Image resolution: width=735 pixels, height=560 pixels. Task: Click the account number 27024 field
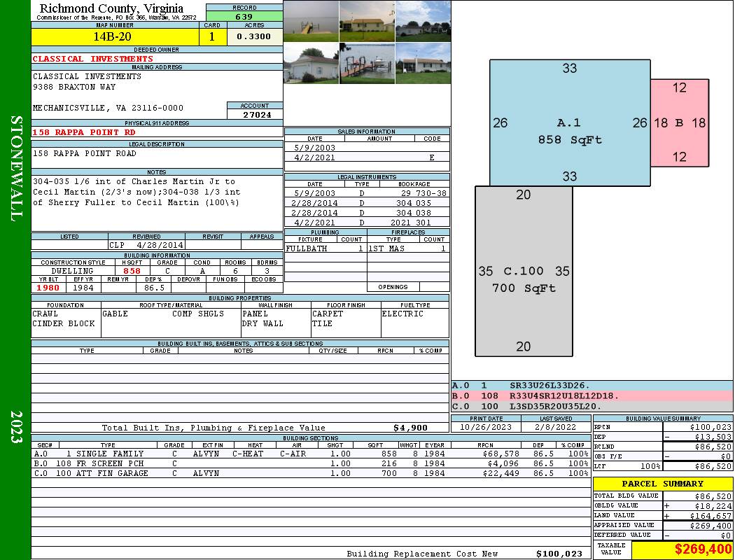coord(255,115)
